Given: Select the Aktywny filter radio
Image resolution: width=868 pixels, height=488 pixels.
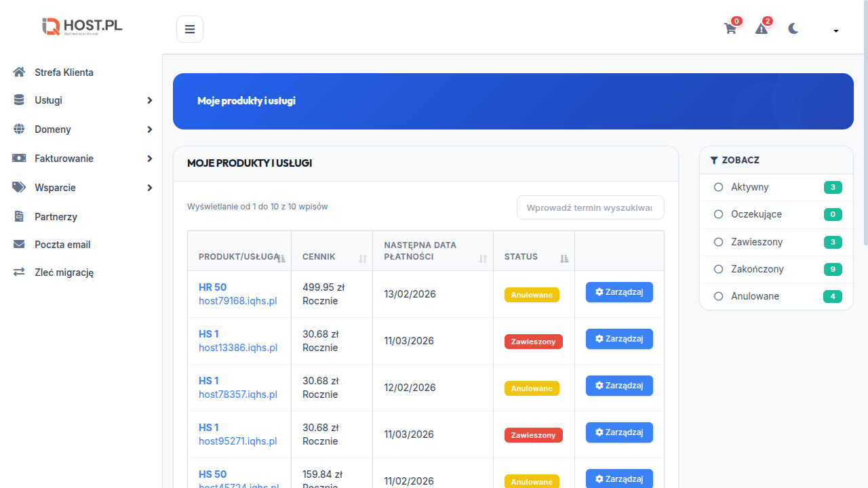Looking at the screenshot, I should pos(719,187).
